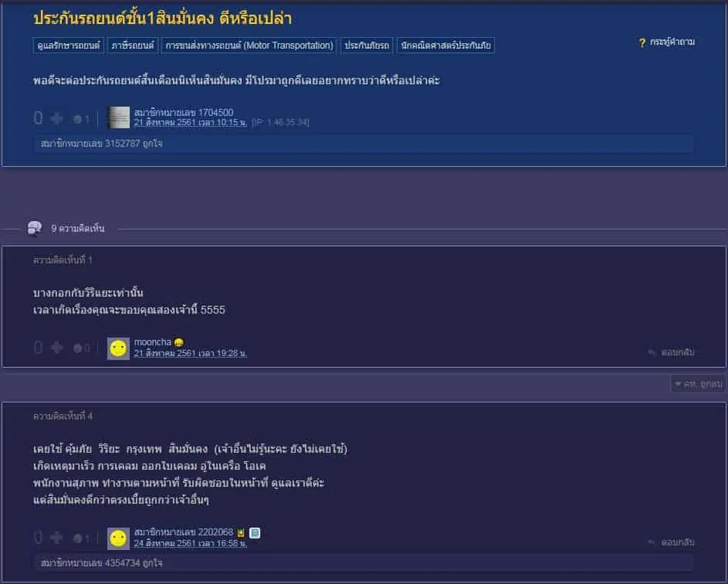This screenshot has height=584, width=728.
Task: Click the question thread type label
Action: 667,42
